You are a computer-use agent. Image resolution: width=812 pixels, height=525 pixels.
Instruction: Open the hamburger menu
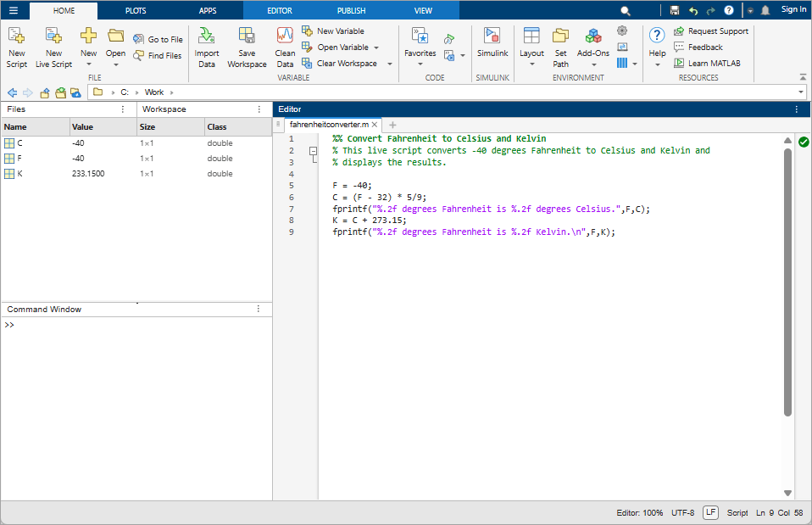pos(14,10)
